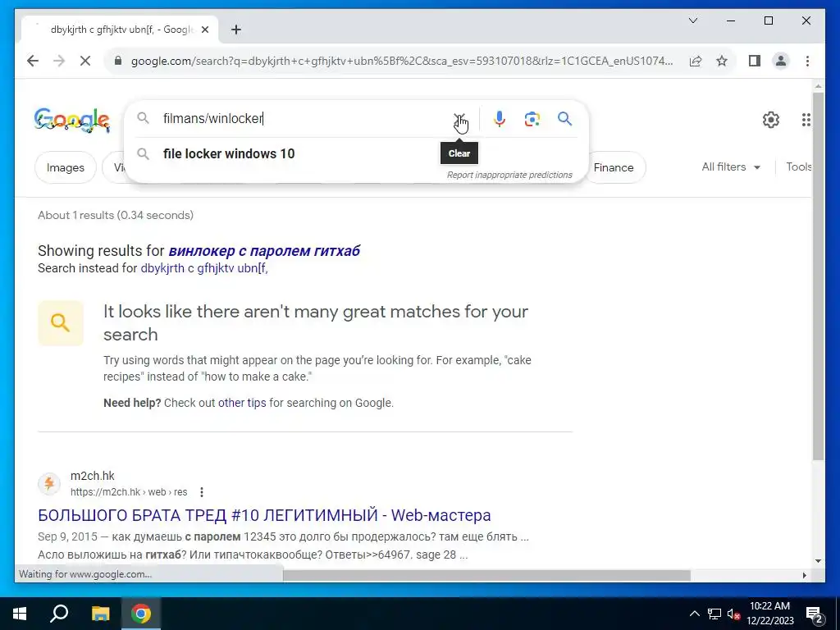The image size is (840, 630).
Task: Share this page from the address bar
Action: click(696, 61)
